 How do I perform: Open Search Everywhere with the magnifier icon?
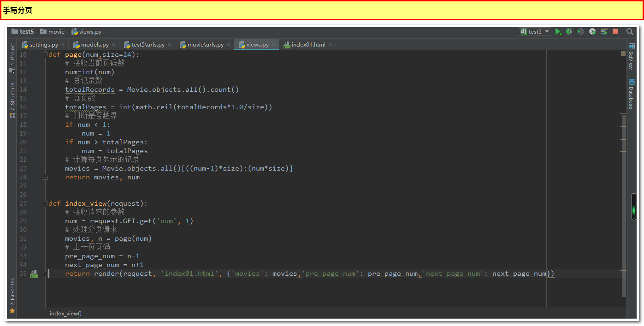[630, 32]
